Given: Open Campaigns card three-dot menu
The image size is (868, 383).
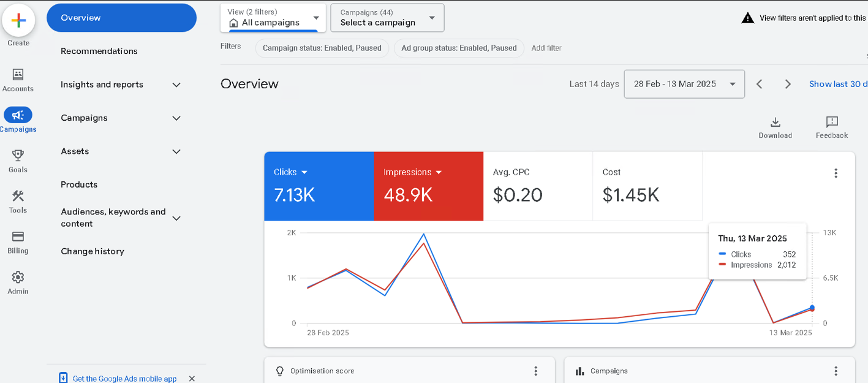Looking at the screenshot, I should (836, 371).
